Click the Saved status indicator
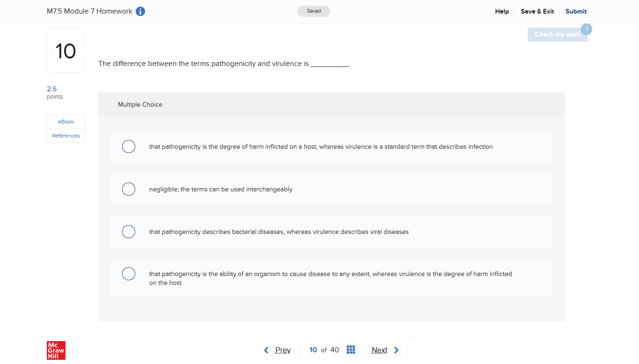The image size is (639, 364). click(x=313, y=11)
